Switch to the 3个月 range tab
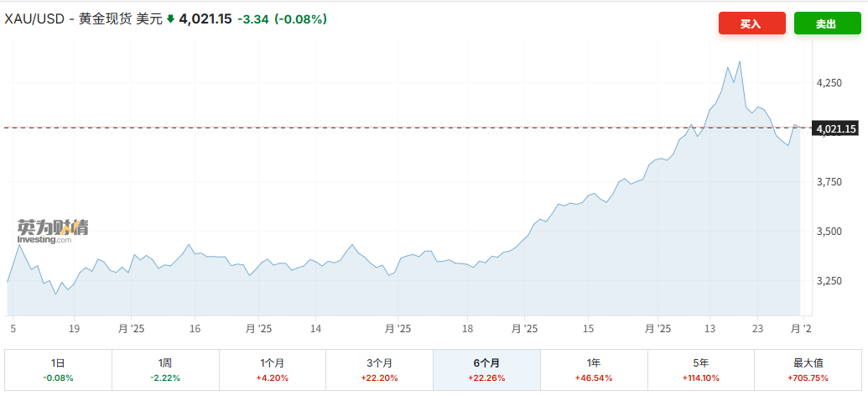 click(379, 369)
